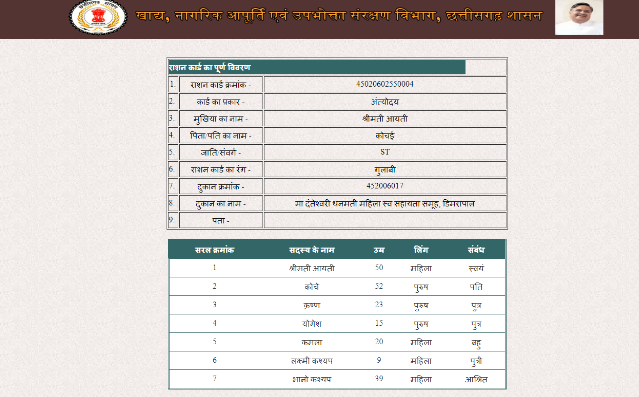The height and width of the screenshot is (397, 639).
Task: Select the husband name value 'कोचई'
Action: [385, 136]
